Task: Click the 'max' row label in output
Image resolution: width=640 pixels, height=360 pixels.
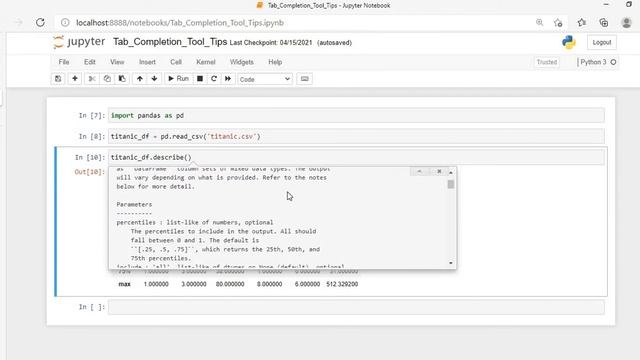Action: tap(124, 284)
